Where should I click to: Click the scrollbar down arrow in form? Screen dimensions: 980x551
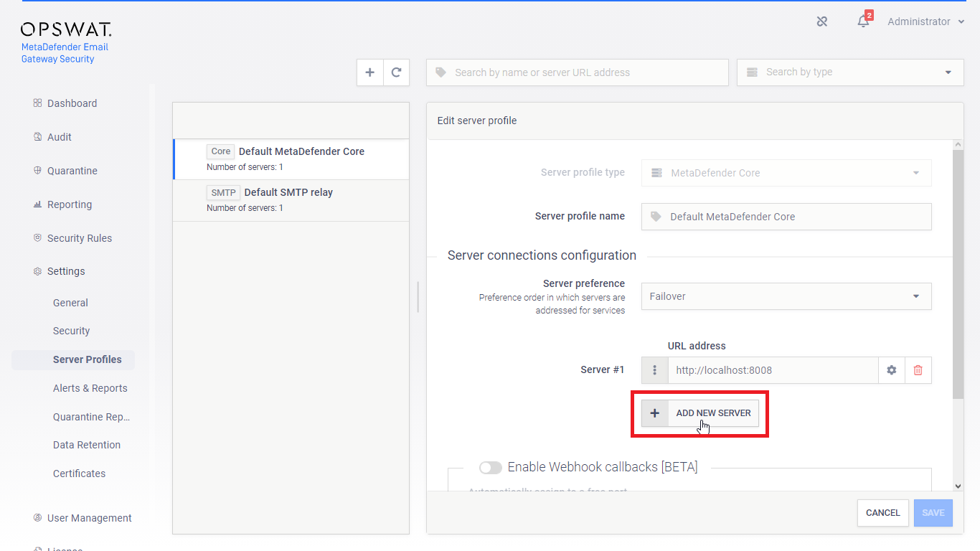[x=958, y=486]
